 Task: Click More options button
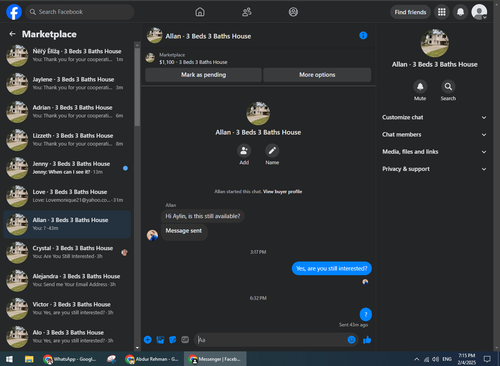317,75
